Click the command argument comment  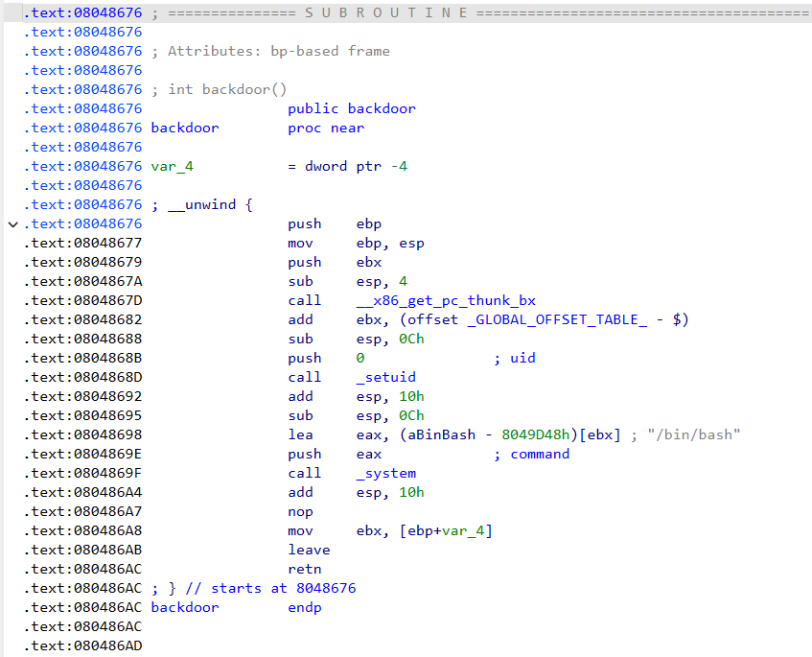539,454
